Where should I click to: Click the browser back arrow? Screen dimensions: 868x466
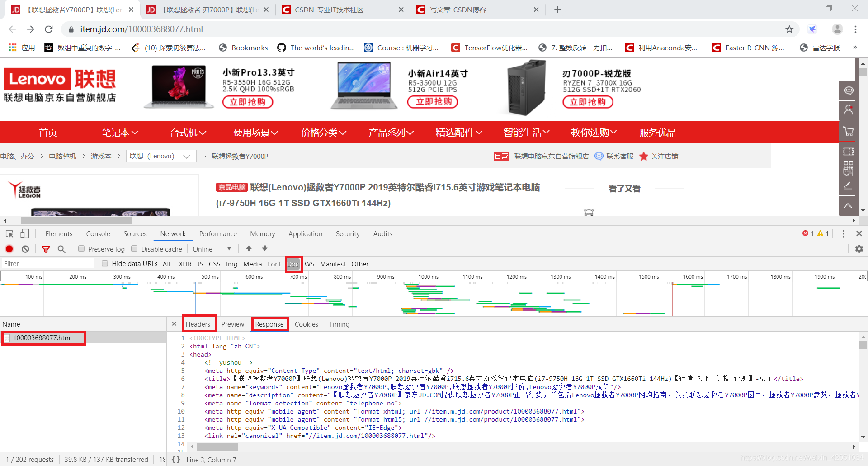tap(12, 29)
